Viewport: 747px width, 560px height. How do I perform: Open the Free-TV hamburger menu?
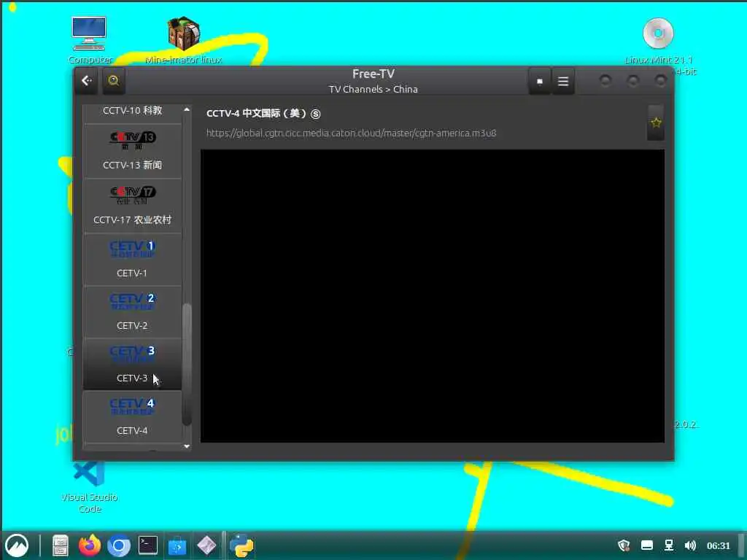point(562,82)
